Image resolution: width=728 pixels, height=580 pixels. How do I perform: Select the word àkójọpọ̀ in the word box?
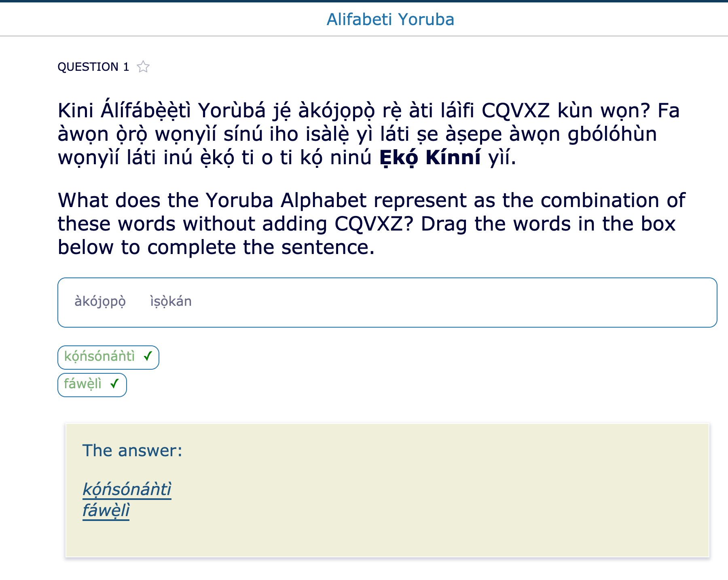(100, 302)
